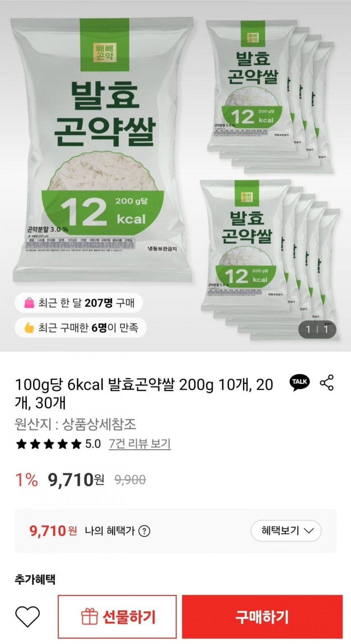The image size is (351, 644).
Task: Click the pink shopping bag emoji icon
Action: point(29,303)
